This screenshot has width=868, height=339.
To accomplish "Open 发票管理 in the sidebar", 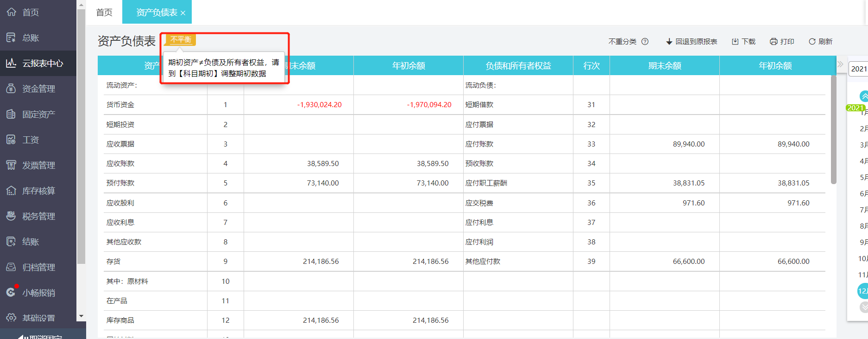I will coord(38,165).
